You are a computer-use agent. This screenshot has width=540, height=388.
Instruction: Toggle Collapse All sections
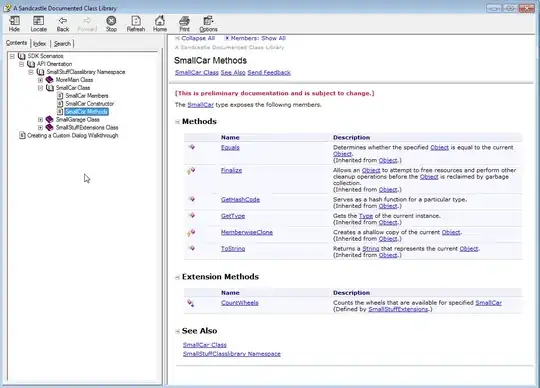[x=195, y=38]
